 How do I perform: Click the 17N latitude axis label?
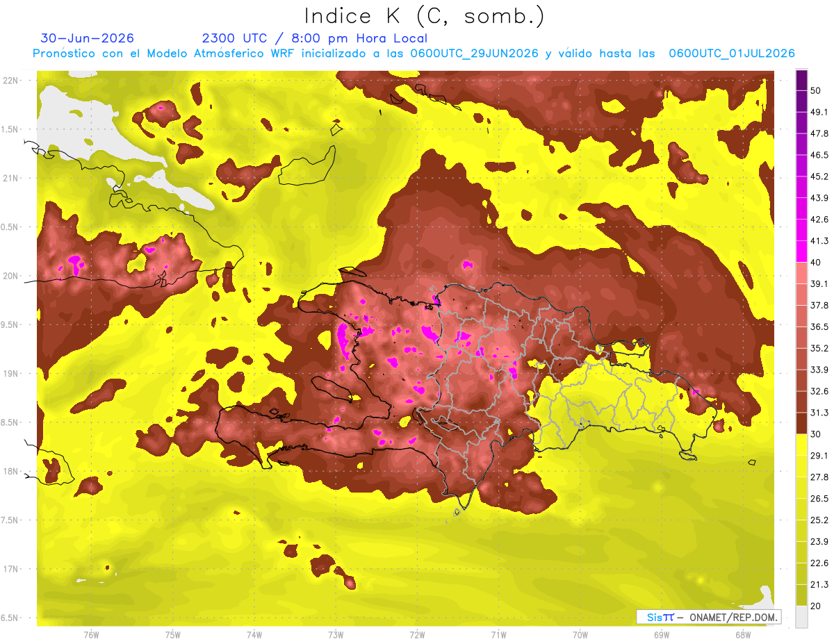tap(10, 569)
